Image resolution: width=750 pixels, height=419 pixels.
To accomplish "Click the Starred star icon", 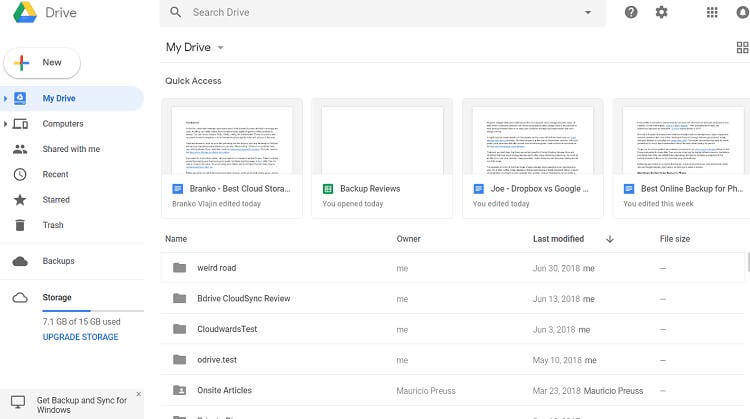I will click(x=20, y=199).
